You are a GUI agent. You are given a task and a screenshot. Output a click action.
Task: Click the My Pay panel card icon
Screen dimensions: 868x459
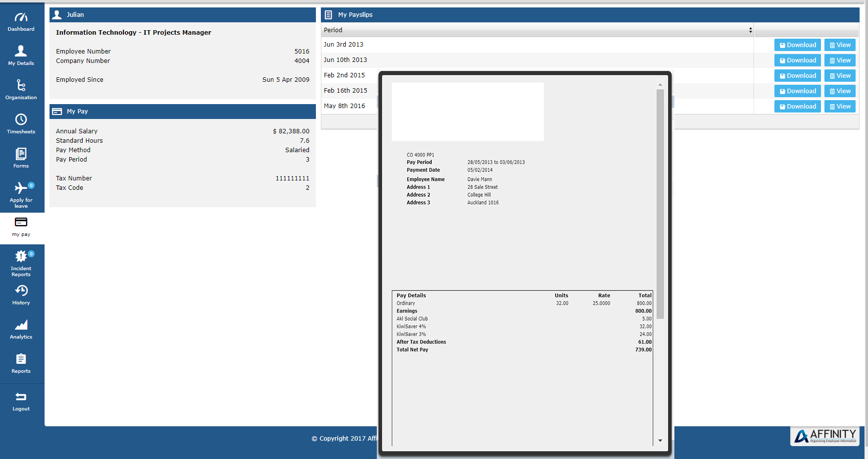point(57,112)
